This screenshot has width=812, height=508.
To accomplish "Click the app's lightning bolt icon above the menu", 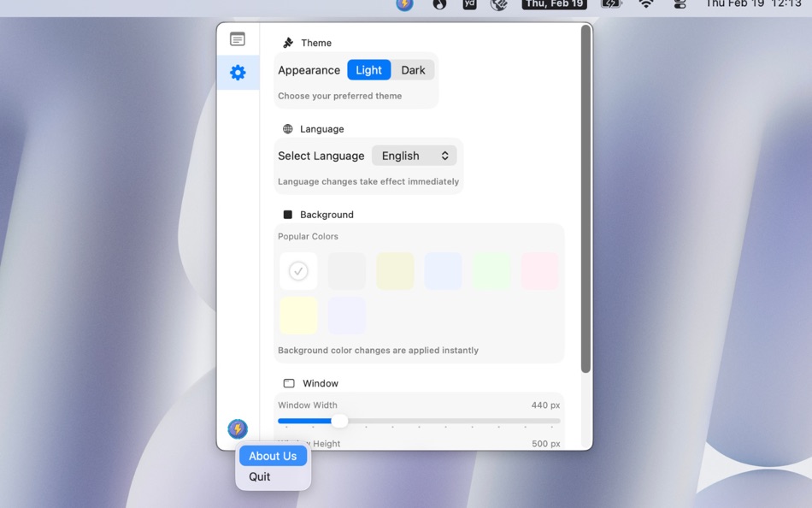I will pos(237,428).
